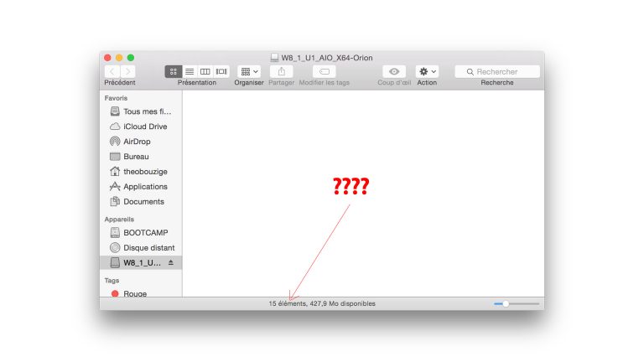The width and height of the screenshot is (644, 362).
Task: Click the Tags section header
Action: [x=112, y=281]
